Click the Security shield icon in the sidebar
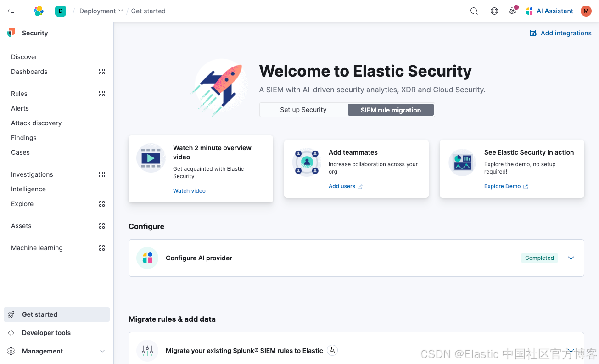599x364 pixels. (x=11, y=33)
